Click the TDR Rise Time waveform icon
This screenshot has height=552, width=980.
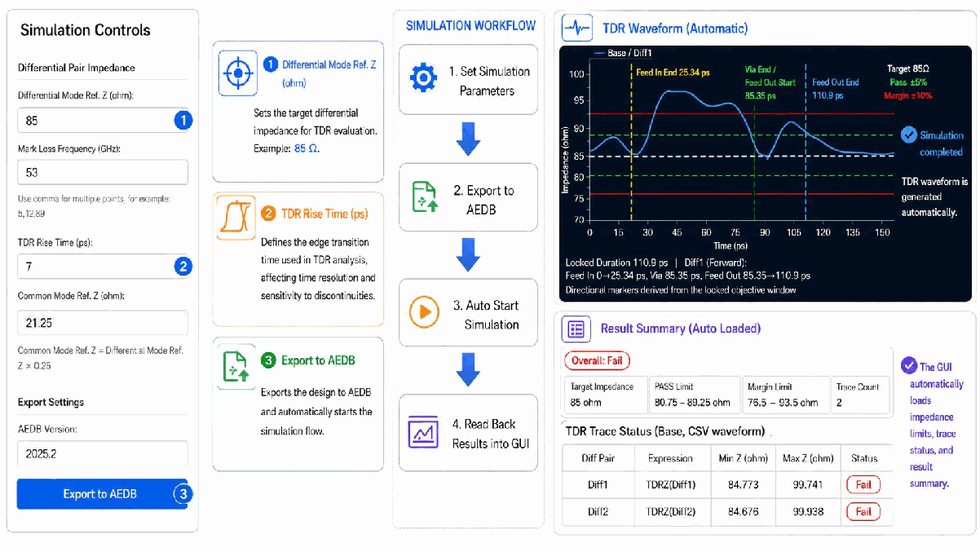click(236, 216)
